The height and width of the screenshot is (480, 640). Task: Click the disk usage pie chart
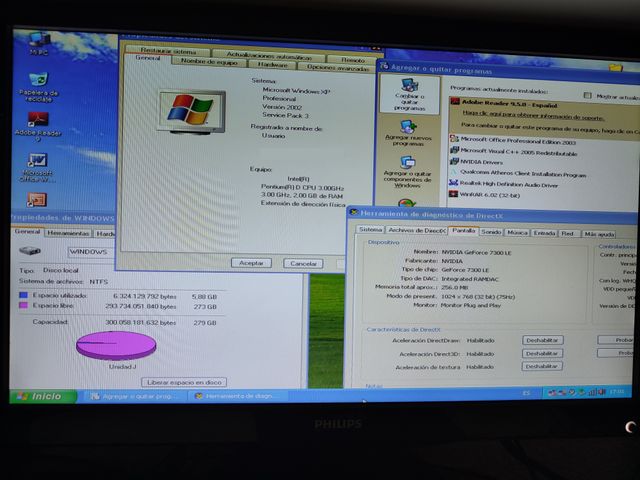[116, 346]
